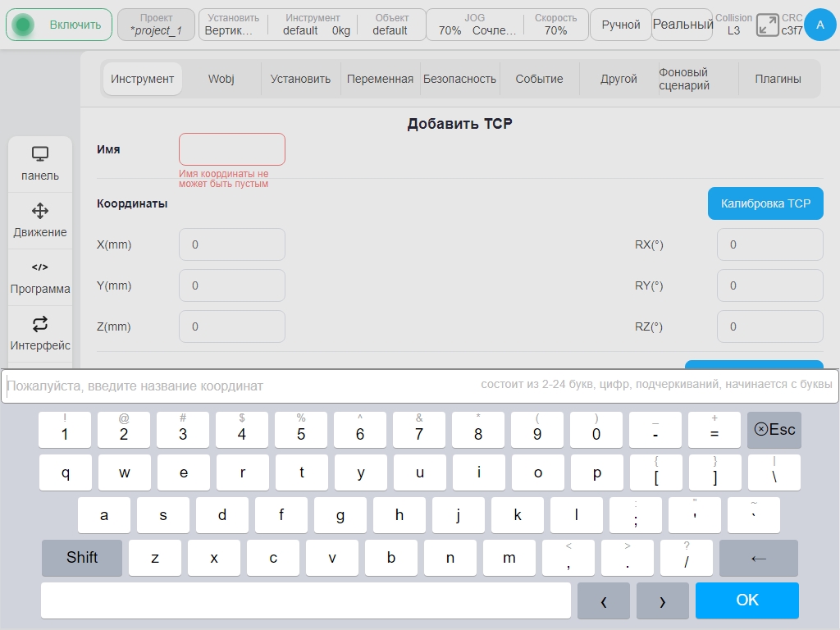Select the Инструмент tab
840x630 pixels.
143,79
